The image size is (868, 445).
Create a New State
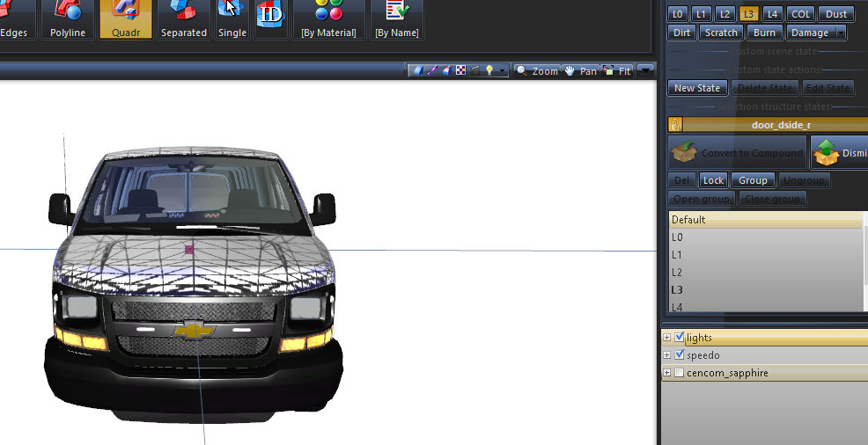[x=697, y=88]
